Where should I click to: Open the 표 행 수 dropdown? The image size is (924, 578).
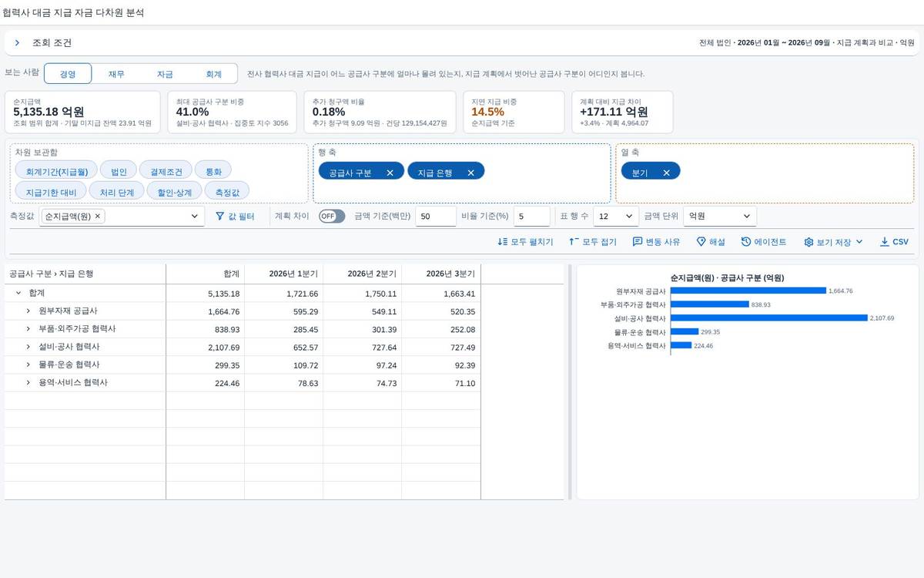[x=616, y=217]
